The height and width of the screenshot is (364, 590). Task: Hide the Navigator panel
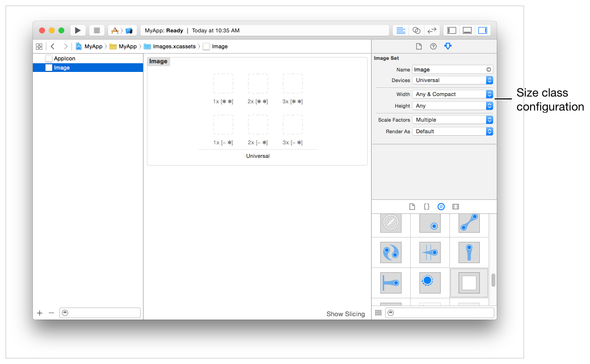[451, 30]
